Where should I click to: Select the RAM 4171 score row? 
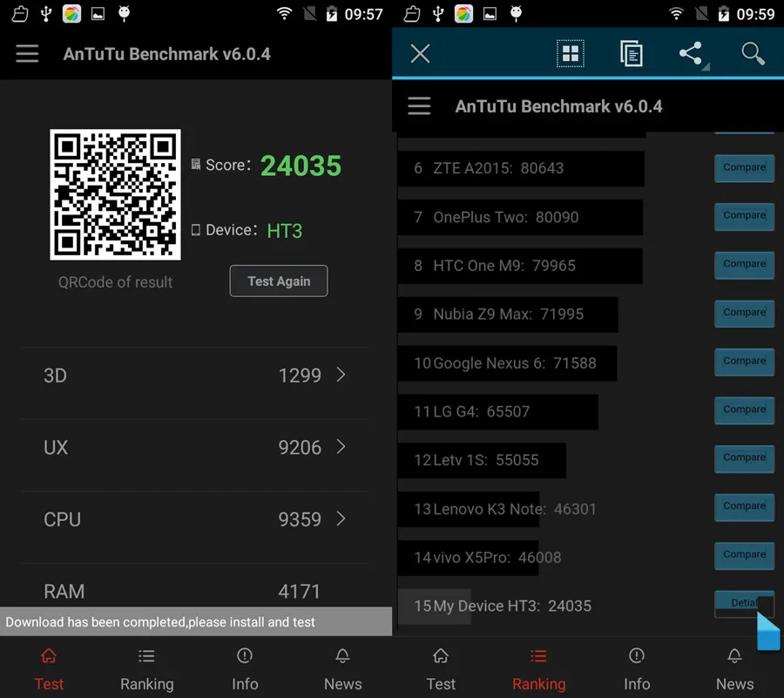(195, 586)
